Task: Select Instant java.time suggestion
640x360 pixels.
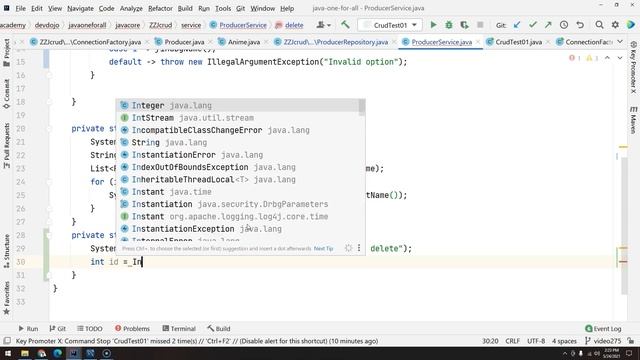Action: [x=238, y=192]
